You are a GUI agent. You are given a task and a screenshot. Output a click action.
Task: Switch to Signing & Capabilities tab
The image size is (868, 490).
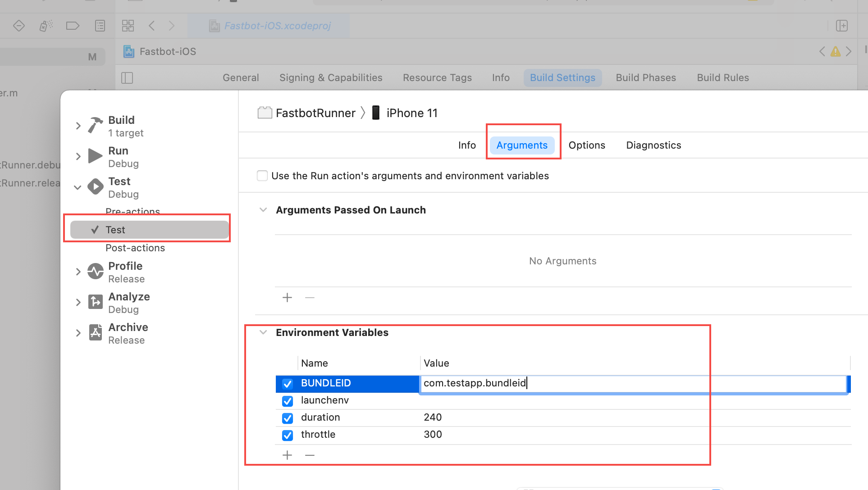pos(331,77)
